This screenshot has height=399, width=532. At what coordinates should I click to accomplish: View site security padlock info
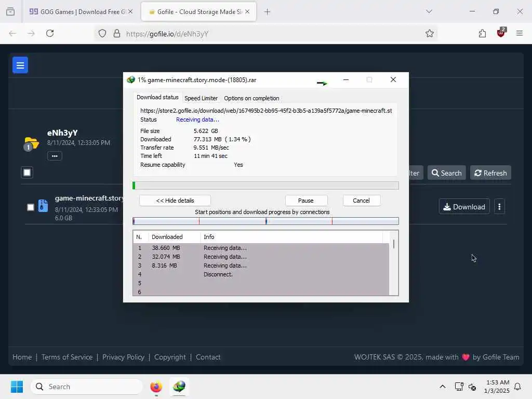click(x=117, y=33)
